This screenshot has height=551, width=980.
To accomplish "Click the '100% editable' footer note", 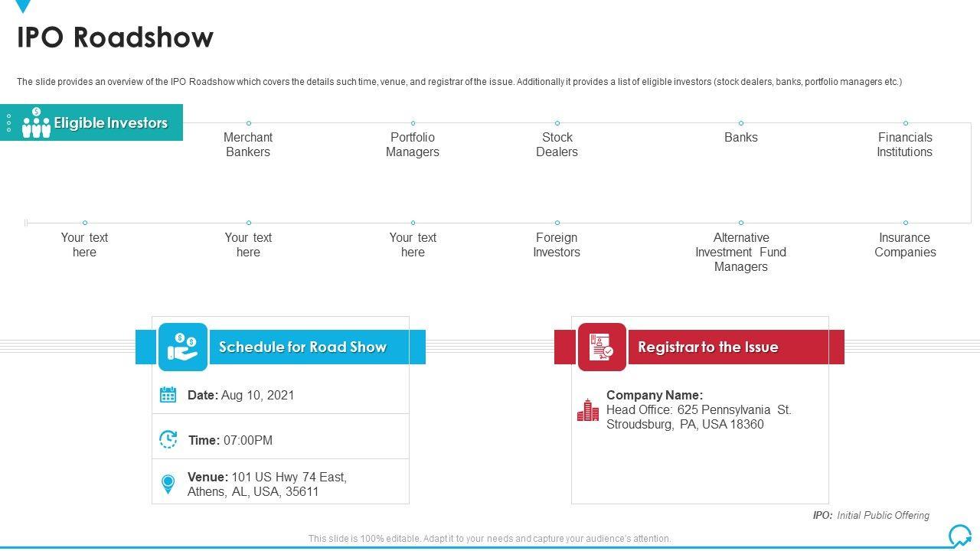I will [x=490, y=539].
